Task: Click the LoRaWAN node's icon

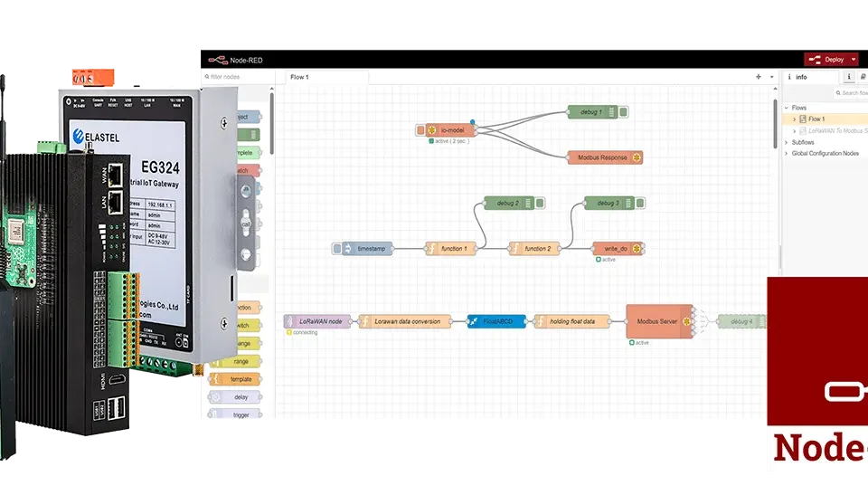Action: pos(289,321)
